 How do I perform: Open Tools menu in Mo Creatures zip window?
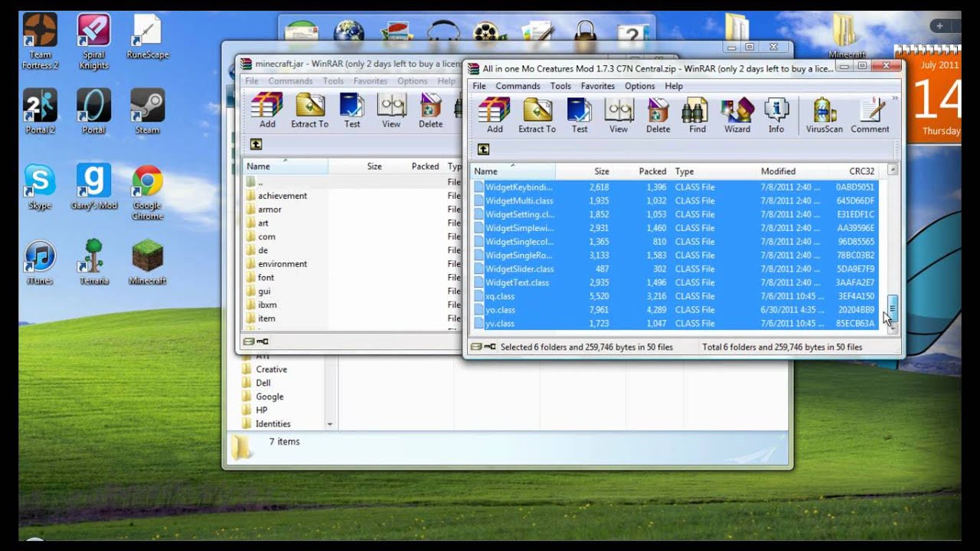(560, 86)
